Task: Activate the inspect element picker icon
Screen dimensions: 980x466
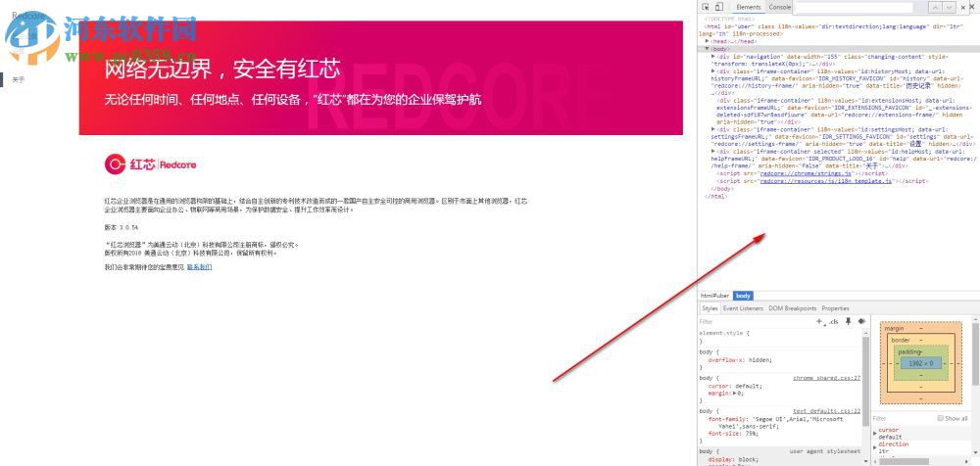Action: point(706,7)
